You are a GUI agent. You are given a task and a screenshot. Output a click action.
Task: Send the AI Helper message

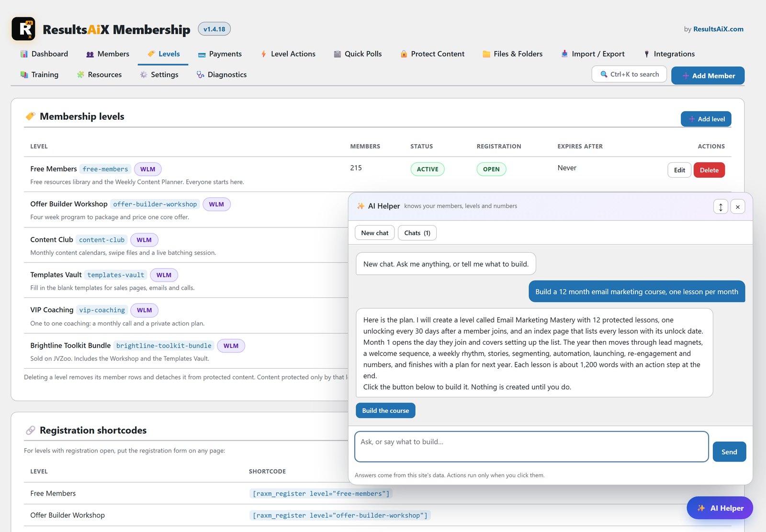(x=729, y=452)
